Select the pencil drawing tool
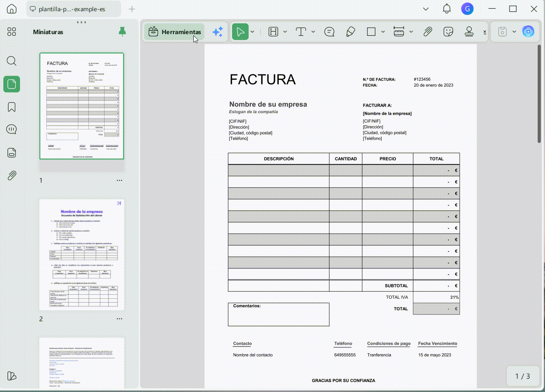The width and height of the screenshot is (545, 392). (x=350, y=32)
